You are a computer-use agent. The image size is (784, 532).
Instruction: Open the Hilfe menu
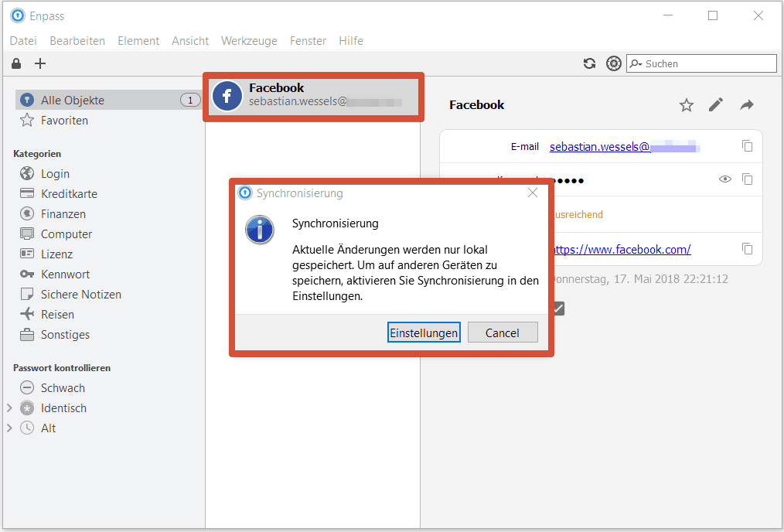coord(351,41)
